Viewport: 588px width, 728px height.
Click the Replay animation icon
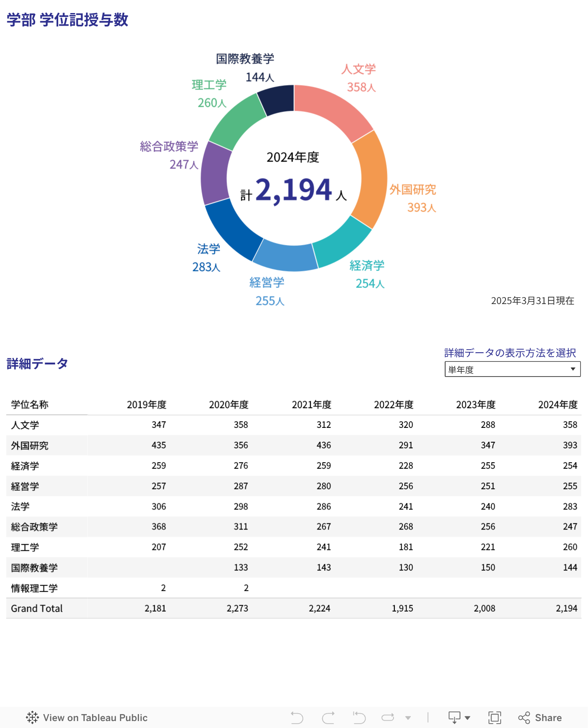pos(388,718)
